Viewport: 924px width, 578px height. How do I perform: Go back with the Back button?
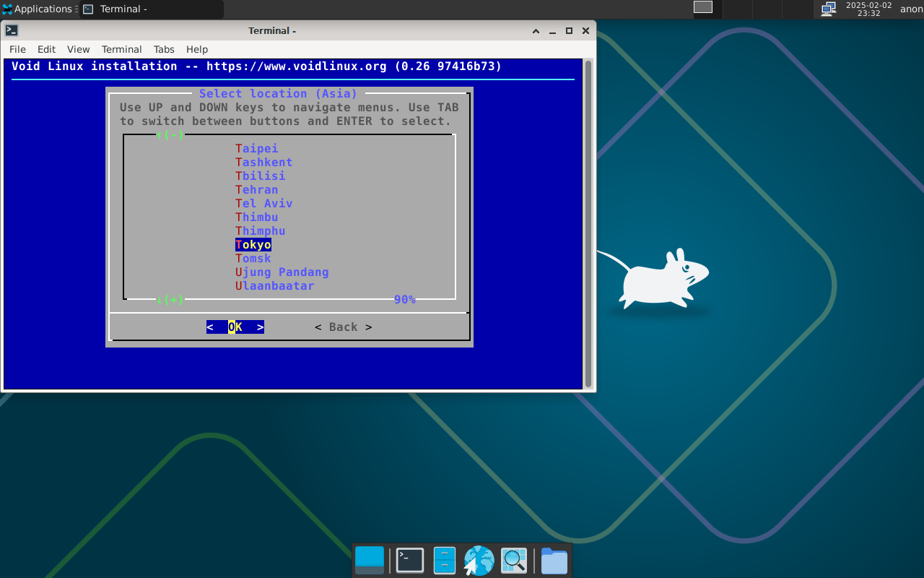coord(344,327)
